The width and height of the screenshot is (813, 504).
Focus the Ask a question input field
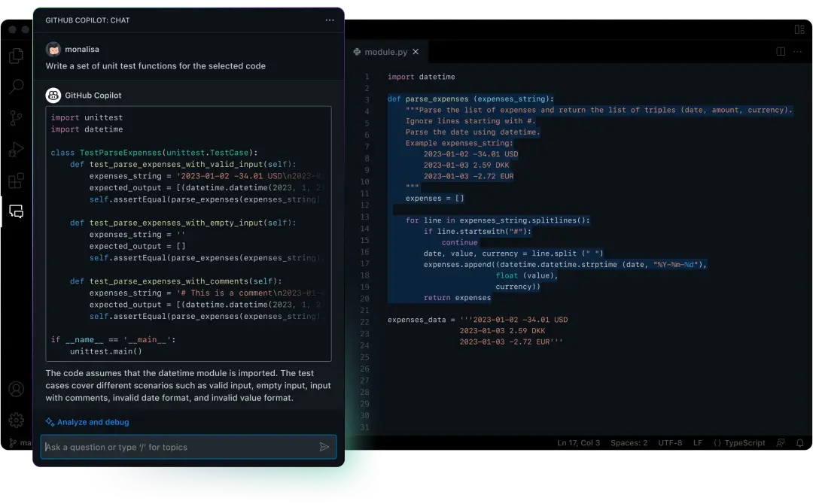pyautogui.click(x=189, y=447)
